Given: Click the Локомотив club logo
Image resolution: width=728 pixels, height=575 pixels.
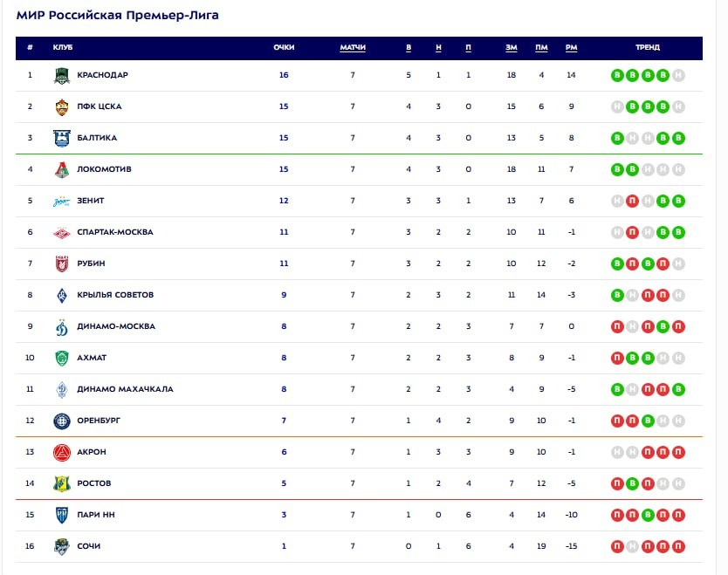Looking at the screenshot, I should (x=62, y=169).
